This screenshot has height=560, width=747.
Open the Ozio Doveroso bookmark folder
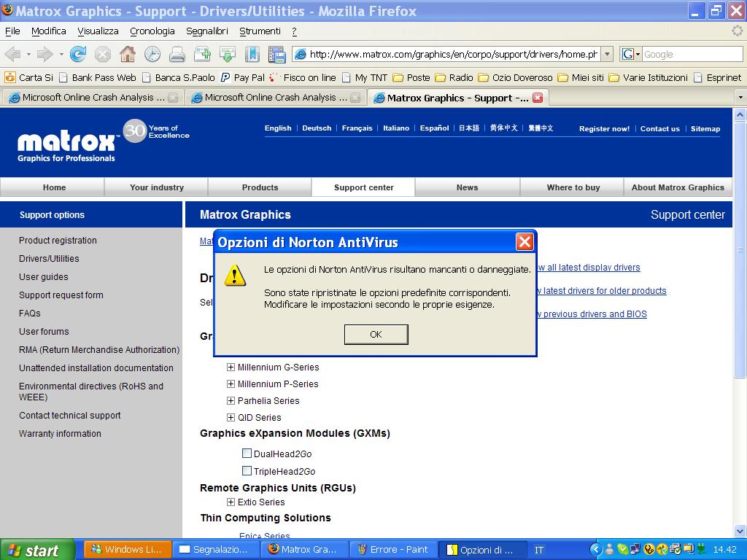click(516, 77)
